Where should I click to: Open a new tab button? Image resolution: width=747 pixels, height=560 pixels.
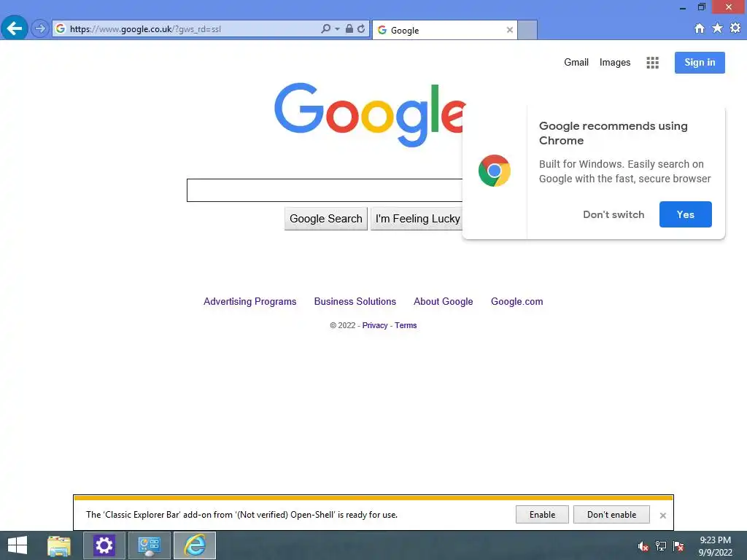coord(527,30)
